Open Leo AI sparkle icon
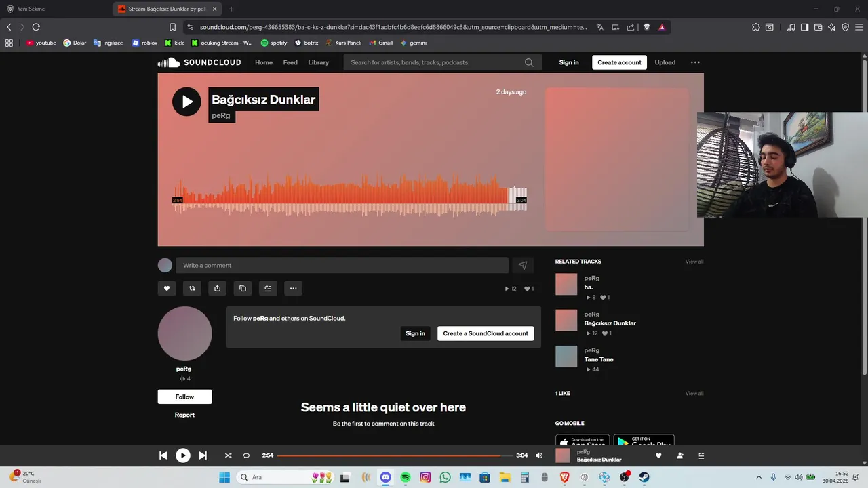Screen dimensions: 868x488 point(831,27)
